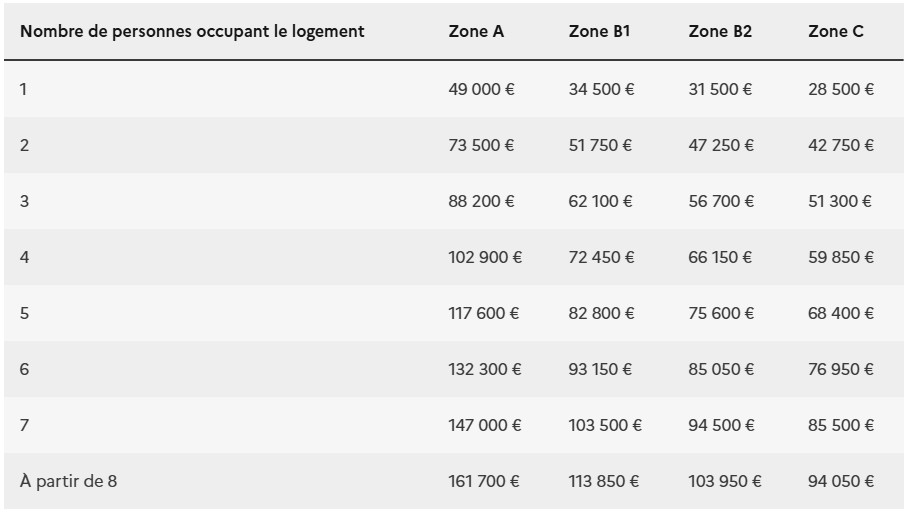
Task: Click the 68 400 € value
Action: 841,313
